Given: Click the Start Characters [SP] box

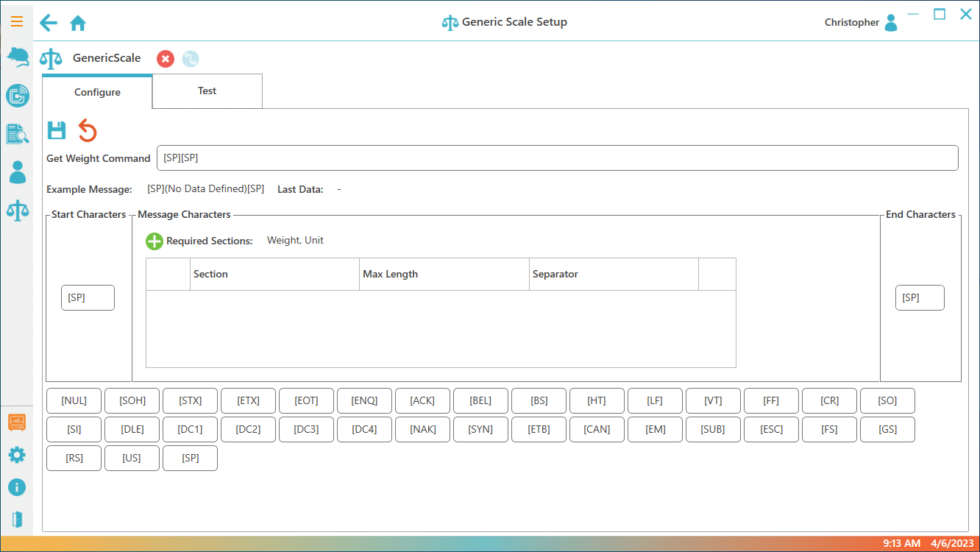Looking at the screenshot, I should point(88,298).
